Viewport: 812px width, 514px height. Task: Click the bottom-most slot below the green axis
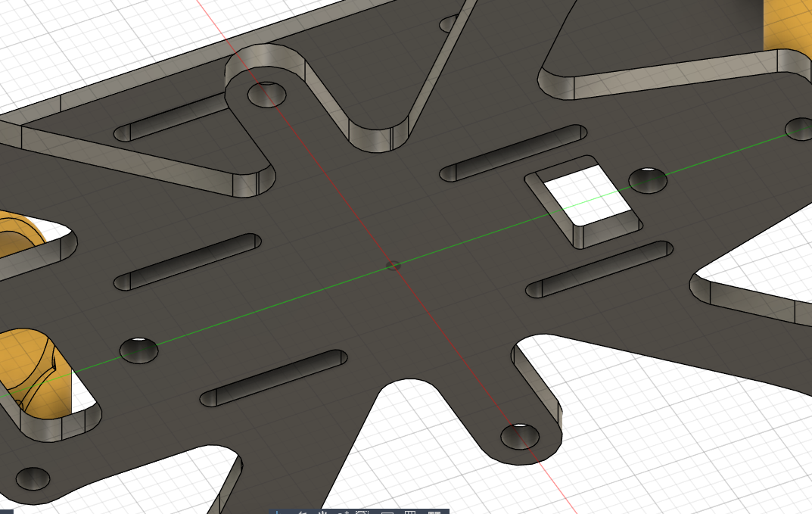coord(273,377)
